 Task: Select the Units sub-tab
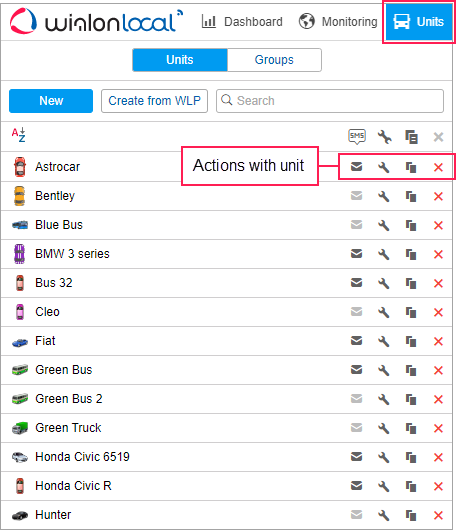(x=180, y=60)
